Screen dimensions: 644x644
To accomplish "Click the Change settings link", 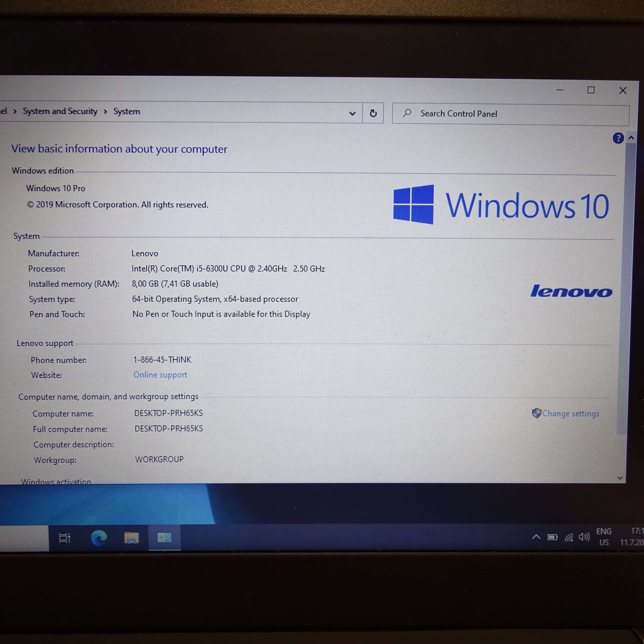I will coord(571,414).
